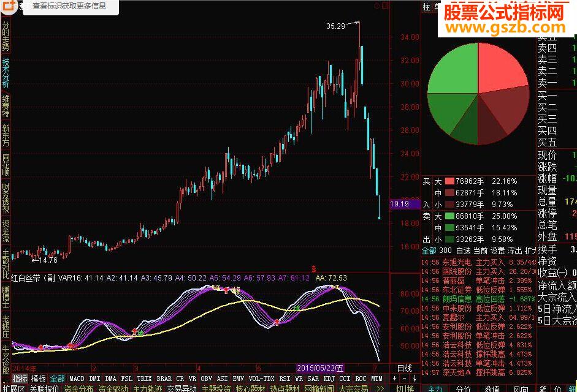This screenshot has height=392, width=577.
Task: Click the minus zoom button beside MTM
Action: pos(405,379)
